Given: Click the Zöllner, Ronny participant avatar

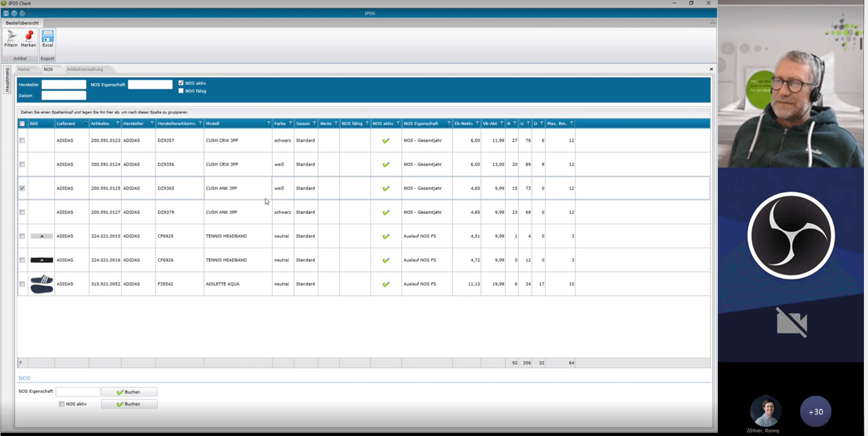Looking at the screenshot, I should click(766, 411).
